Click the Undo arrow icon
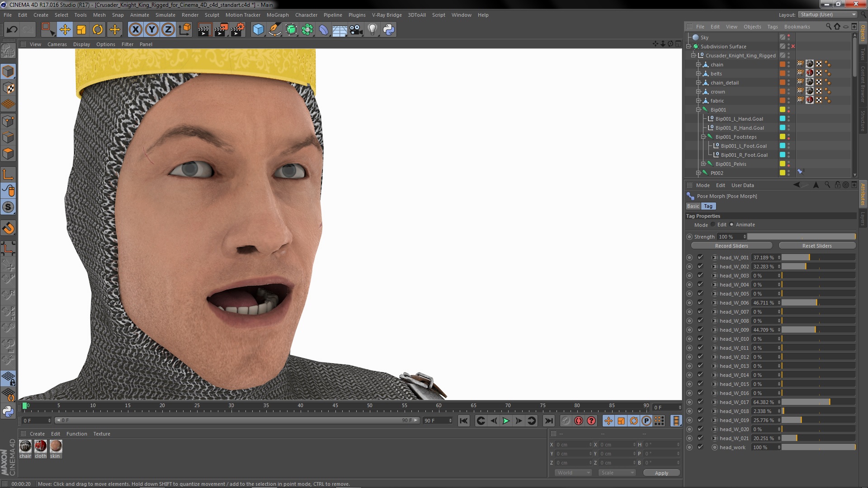Image resolution: width=868 pixels, height=488 pixels. click(12, 30)
